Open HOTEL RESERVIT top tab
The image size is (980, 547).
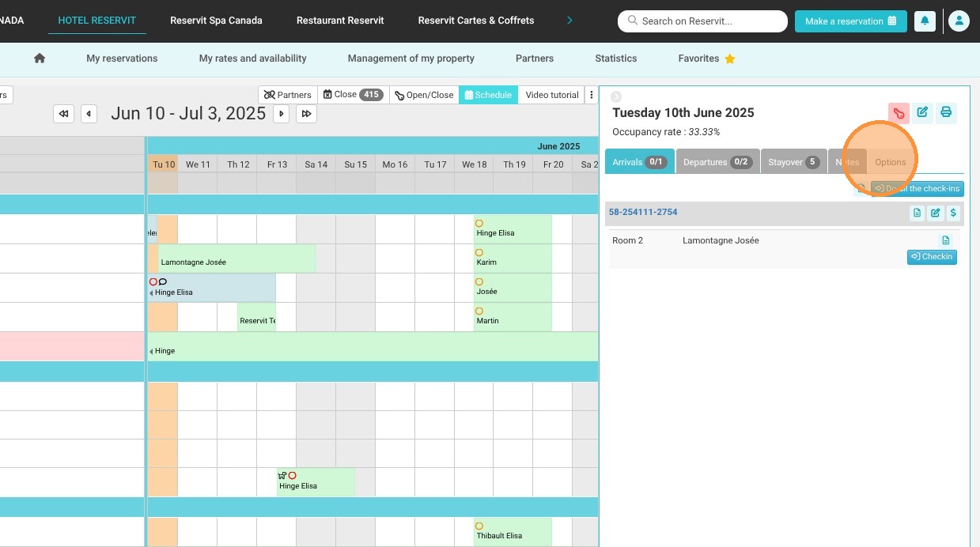coord(97,20)
